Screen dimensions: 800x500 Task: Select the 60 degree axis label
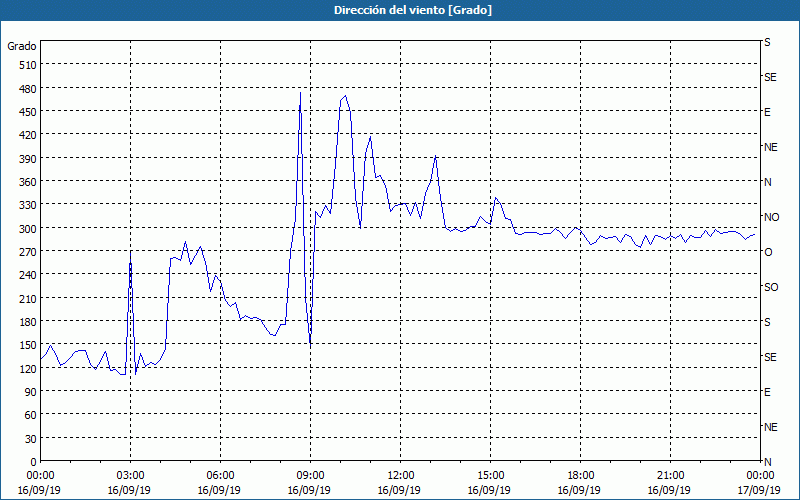(31, 416)
